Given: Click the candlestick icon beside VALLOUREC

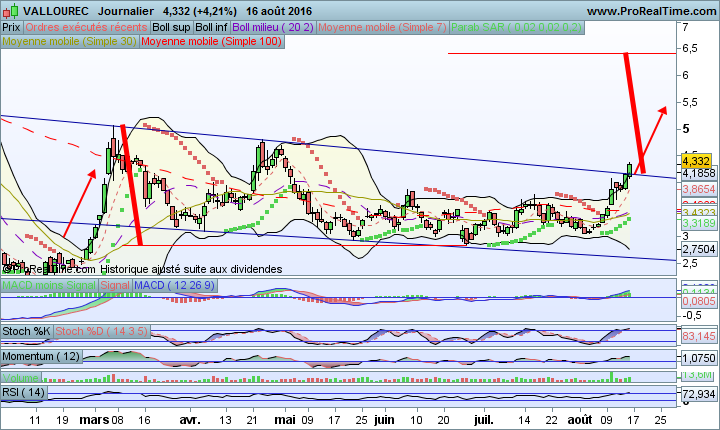Looking at the screenshot, I should click(11, 11).
